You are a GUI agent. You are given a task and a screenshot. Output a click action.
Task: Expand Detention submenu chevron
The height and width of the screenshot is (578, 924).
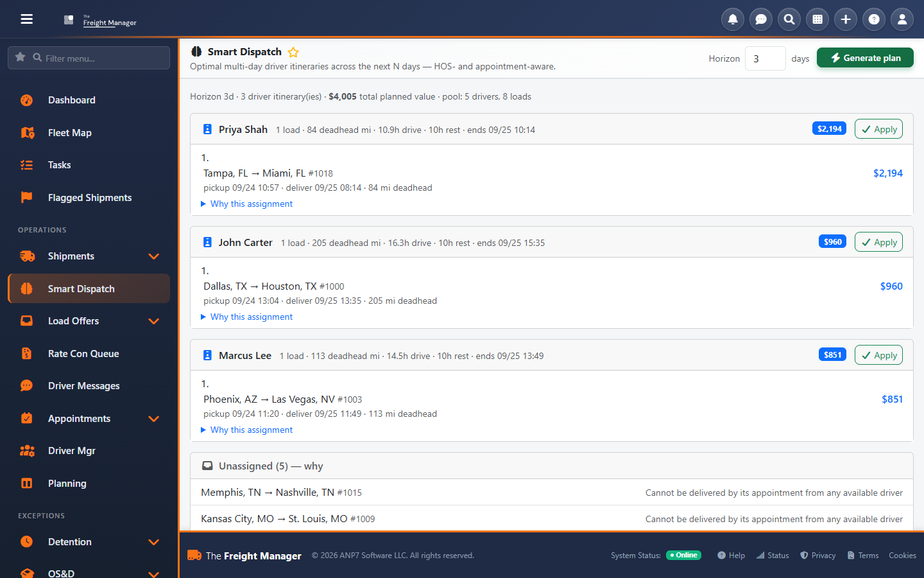(154, 542)
